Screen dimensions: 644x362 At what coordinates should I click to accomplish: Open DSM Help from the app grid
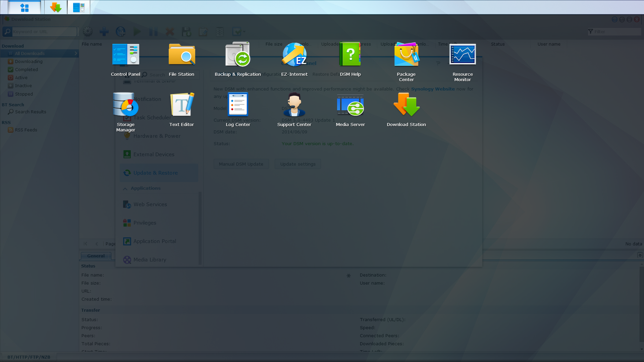[x=350, y=59]
